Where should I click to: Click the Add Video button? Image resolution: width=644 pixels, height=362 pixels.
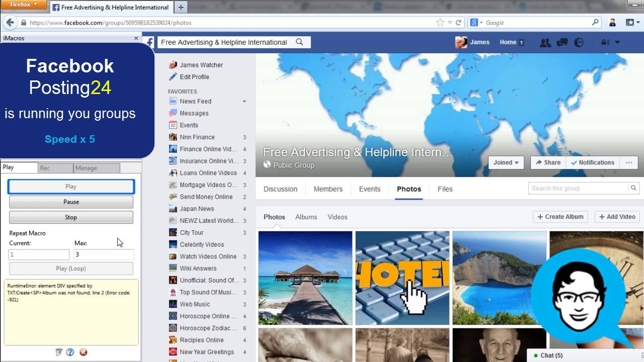click(617, 217)
